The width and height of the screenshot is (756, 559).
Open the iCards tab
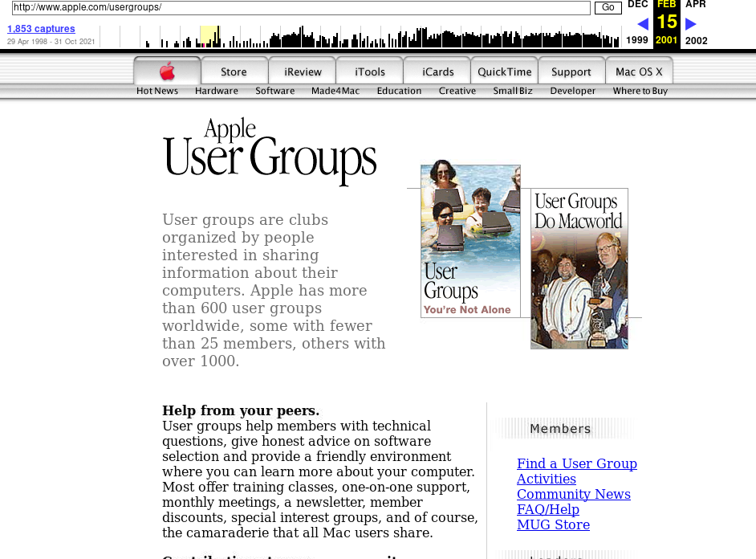[x=437, y=71]
